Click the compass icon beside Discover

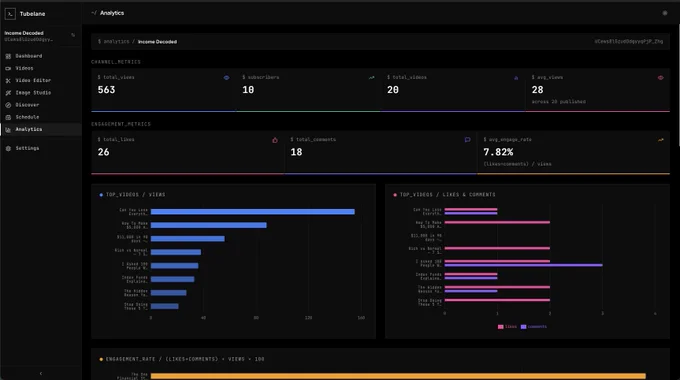pyautogui.click(x=8, y=105)
